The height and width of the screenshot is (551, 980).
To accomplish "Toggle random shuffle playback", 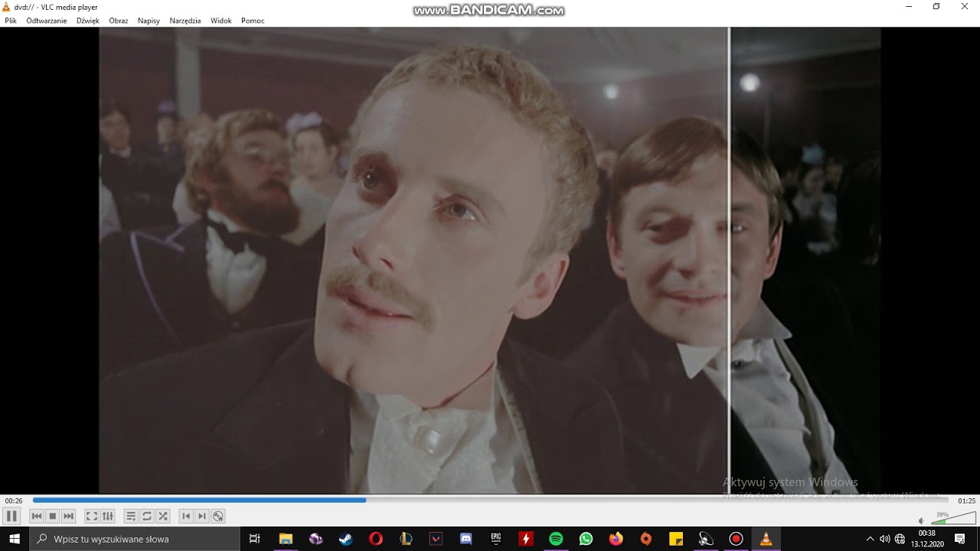I will tap(162, 516).
